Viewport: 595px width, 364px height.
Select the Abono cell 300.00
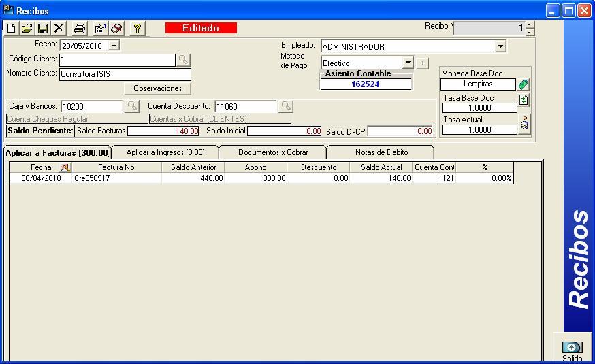256,178
